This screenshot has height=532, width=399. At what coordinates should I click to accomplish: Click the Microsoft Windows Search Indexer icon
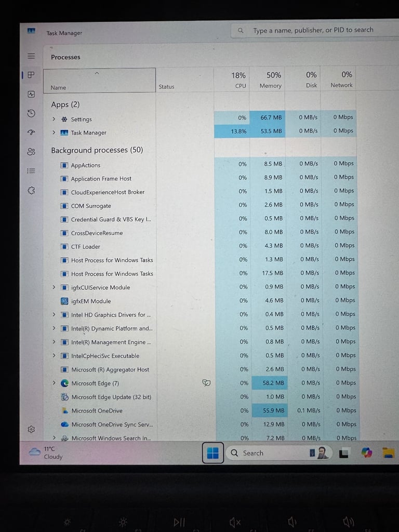point(65,438)
